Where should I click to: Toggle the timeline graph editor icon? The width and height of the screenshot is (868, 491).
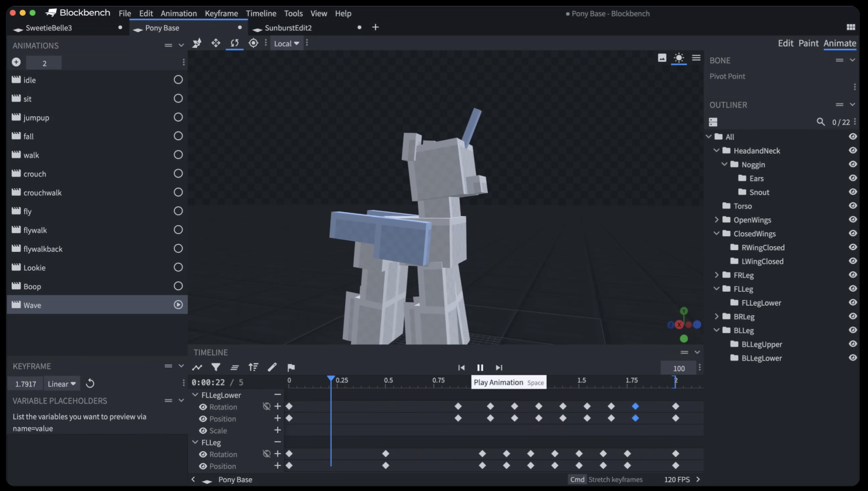197,367
